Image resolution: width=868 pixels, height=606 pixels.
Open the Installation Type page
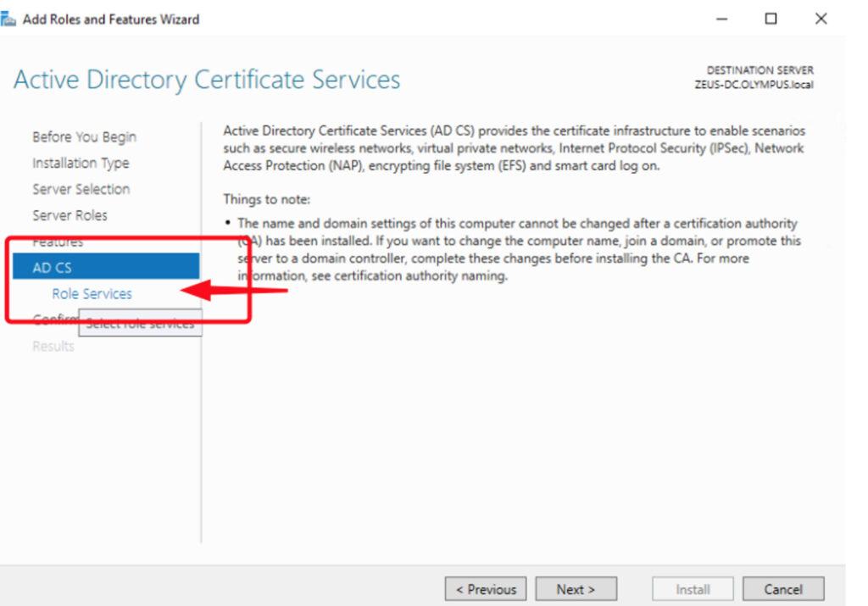(x=81, y=163)
